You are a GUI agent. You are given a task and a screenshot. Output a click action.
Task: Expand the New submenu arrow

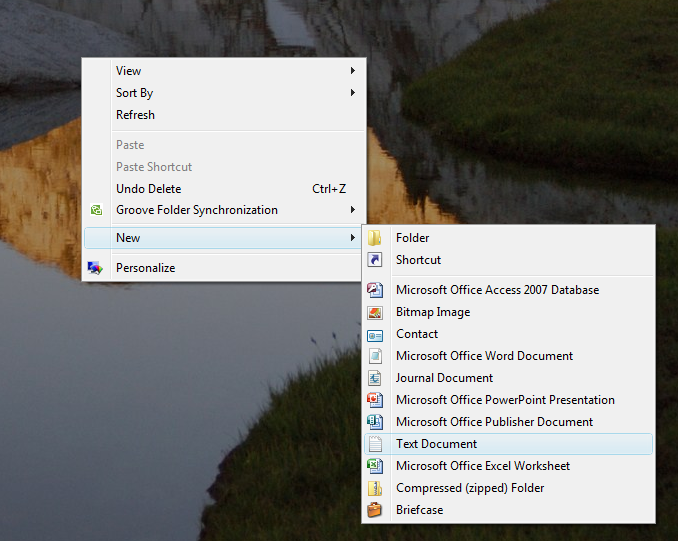(x=353, y=238)
